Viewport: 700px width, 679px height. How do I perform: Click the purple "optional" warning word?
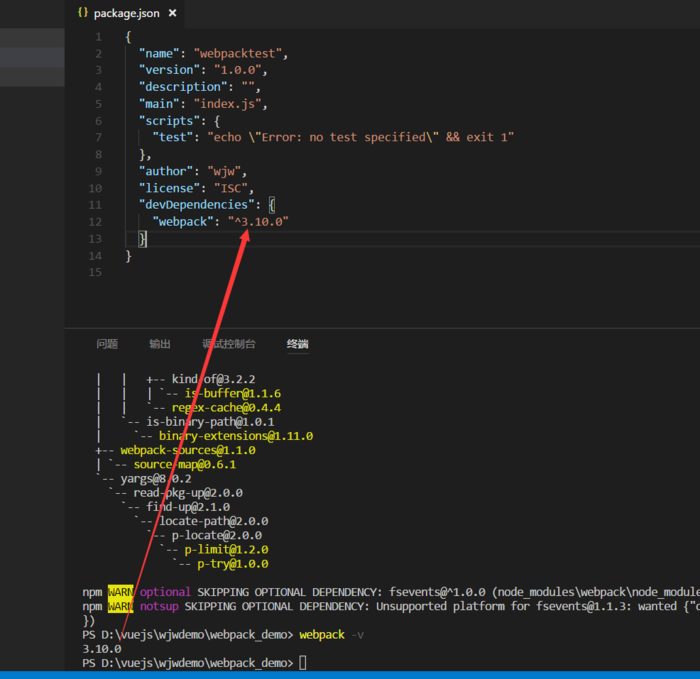[x=165, y=592]
